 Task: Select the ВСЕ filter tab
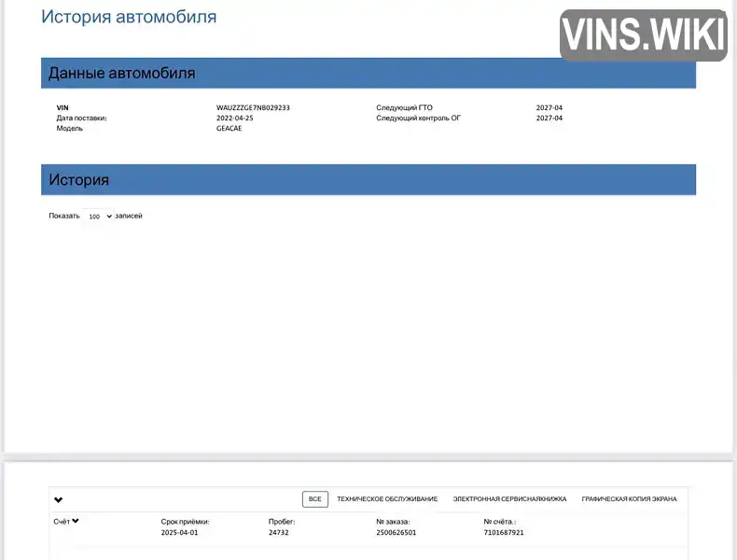(315, 499)
